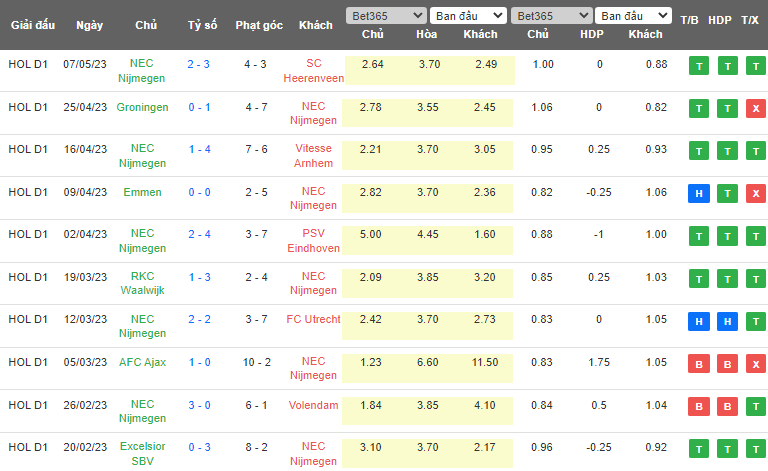Open the 1 - 0 score link

[200, 362]
